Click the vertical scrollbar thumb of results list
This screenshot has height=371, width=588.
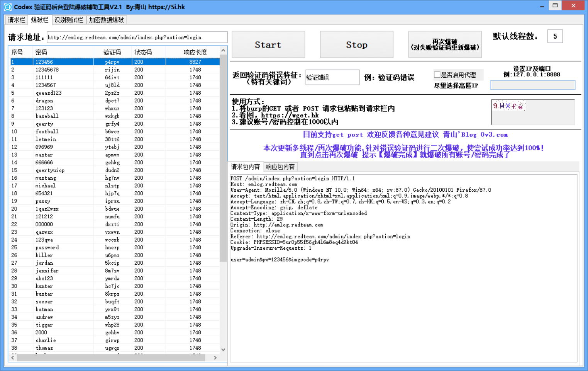click(x=223, y=158)
